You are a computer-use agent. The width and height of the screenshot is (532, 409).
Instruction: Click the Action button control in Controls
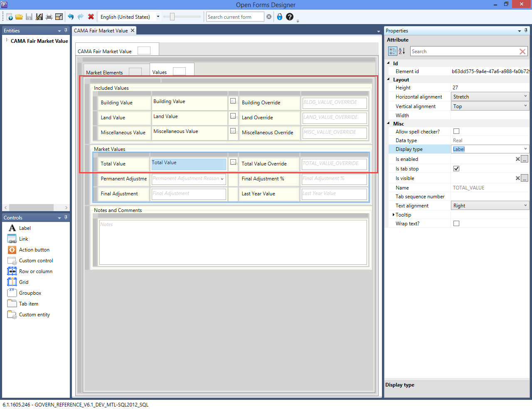(x=34, y=250)
